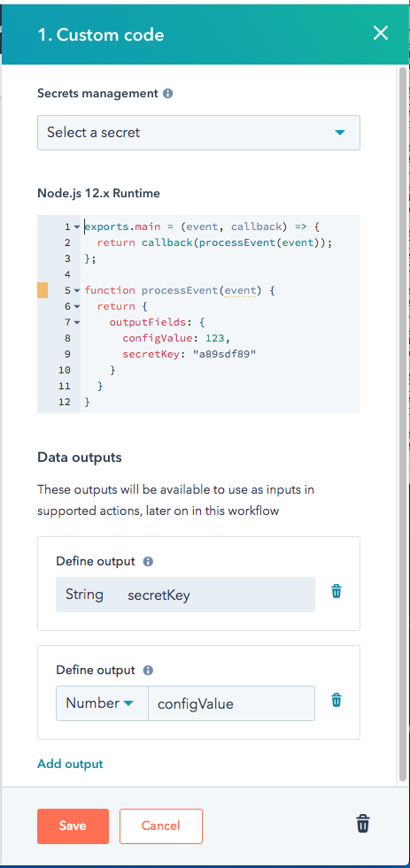Collapse code fold arrow on line 7
The image size is (410, 868).
(x=76, y=322)
